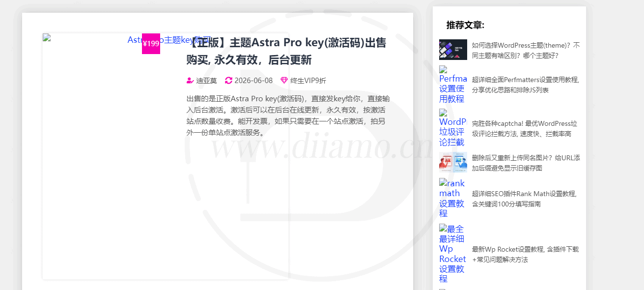
Task: Open the WordPress theme selection article thumbnail
Action: click(x=453, y=50)
